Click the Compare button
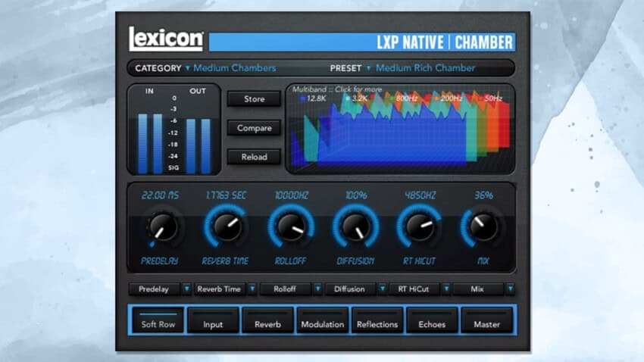The width and height of the screenshot is (644, 362). pyautogui.click(x=254, y=128)
